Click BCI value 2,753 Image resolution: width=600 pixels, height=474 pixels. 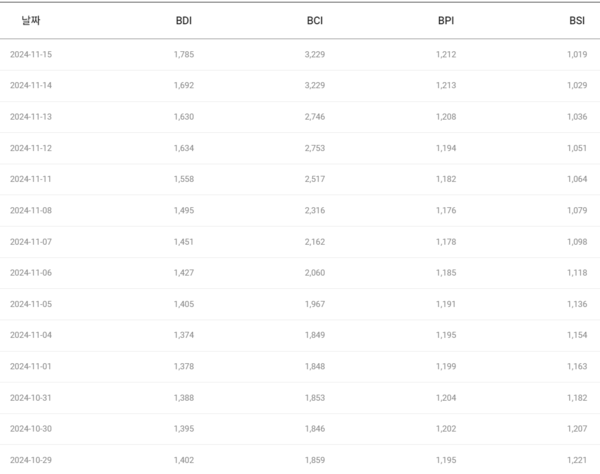tap(315, 148)
